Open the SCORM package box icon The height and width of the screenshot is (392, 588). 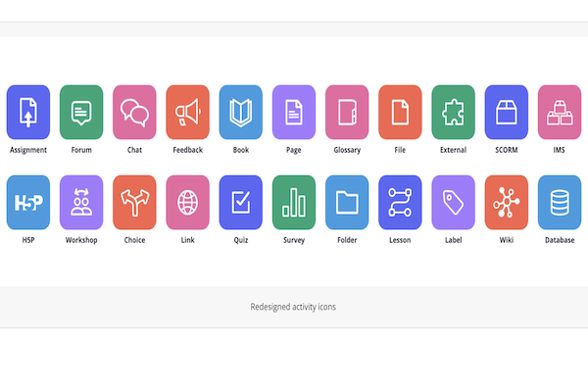pos(507,112)
